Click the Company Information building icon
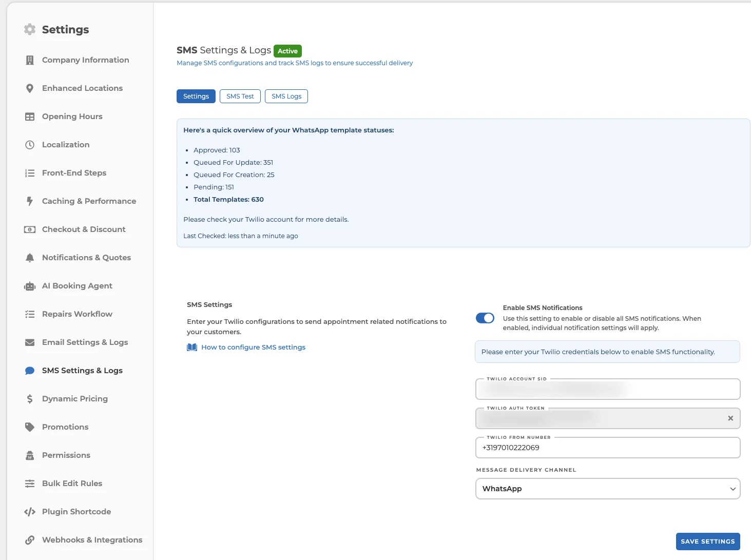This screenshot has width=751, height=560. [30, 60]
